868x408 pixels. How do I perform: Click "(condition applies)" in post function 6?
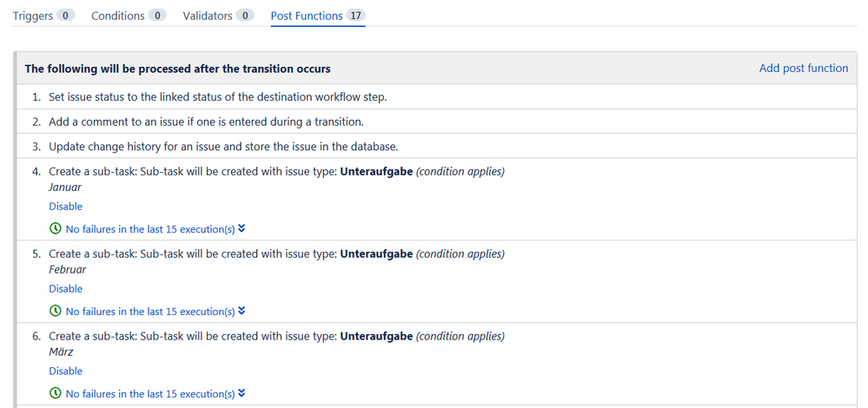[x=460, y=336]
